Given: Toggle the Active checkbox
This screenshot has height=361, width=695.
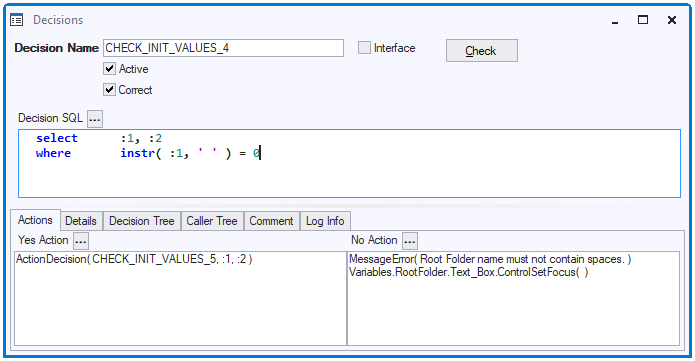Looking at the screenshot, I should click(x=109, y=69).
